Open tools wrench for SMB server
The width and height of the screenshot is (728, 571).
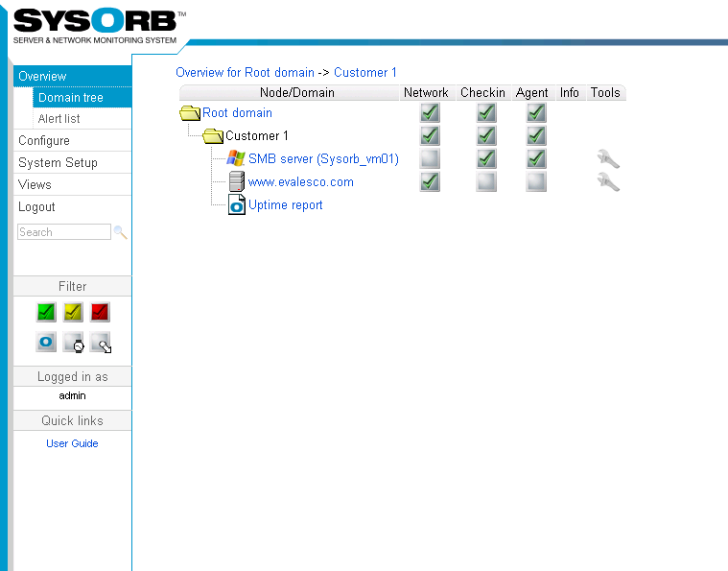[608, 159]
